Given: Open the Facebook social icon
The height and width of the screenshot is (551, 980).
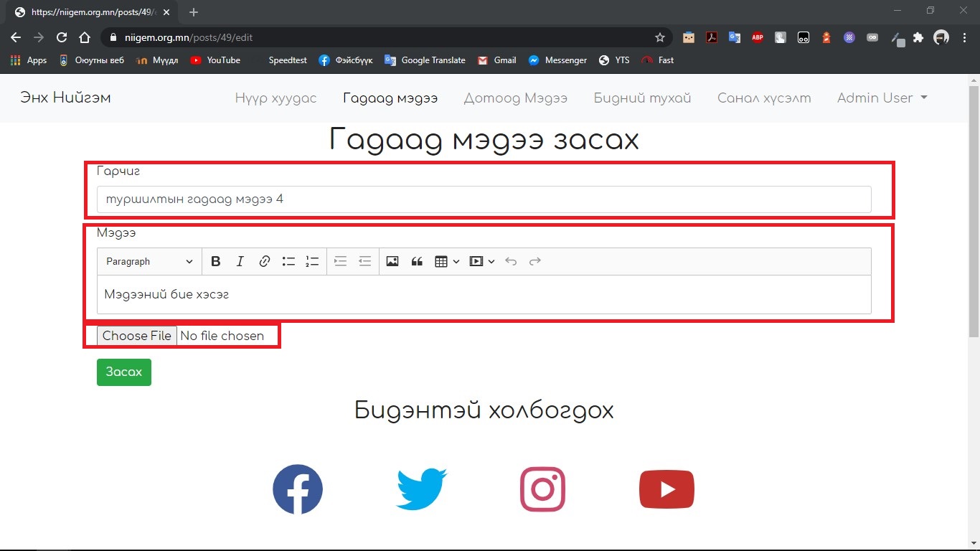Looking at the screenshot, I should [x=298, y=489].
